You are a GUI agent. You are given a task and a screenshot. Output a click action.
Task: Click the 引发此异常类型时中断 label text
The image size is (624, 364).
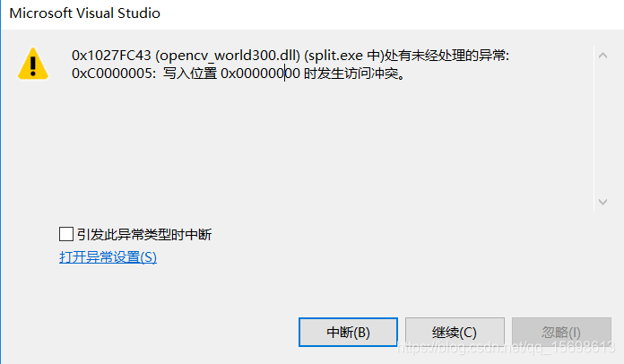coord(144,234)
